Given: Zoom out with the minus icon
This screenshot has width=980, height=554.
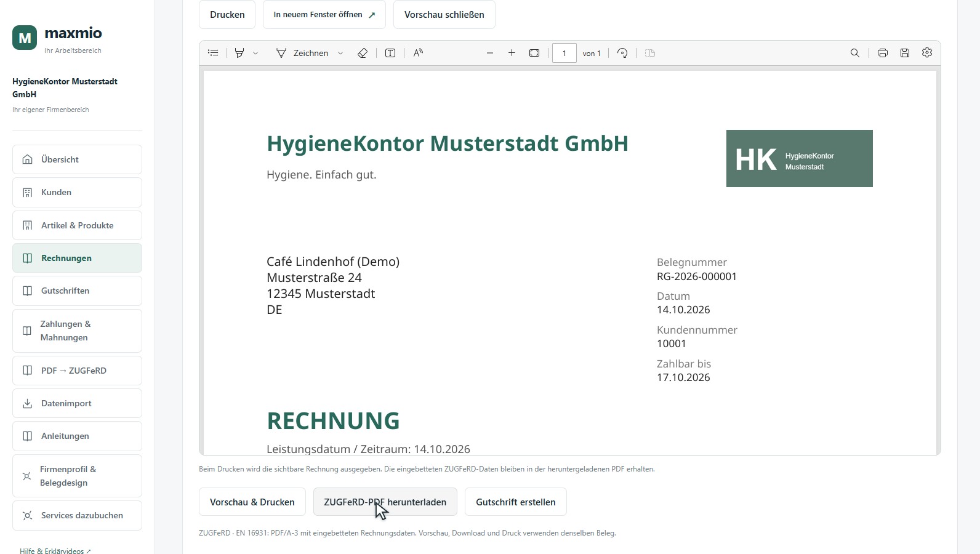Looking at the screenshot, I should click(x=490, y=53).
